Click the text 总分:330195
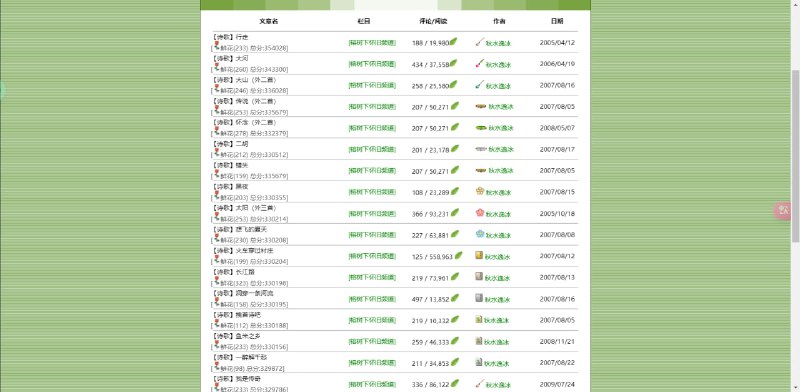Image resolution: width=800 pixels, height=392 pixels. point(269,304)
